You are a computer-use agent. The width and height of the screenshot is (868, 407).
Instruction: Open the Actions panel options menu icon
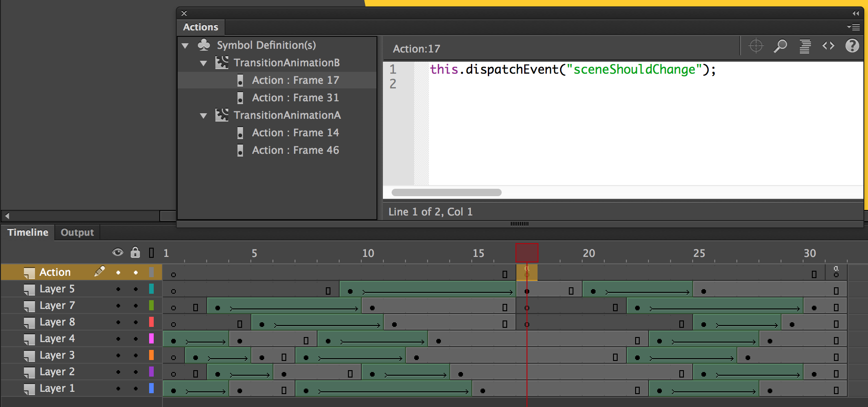pos(853,27)
